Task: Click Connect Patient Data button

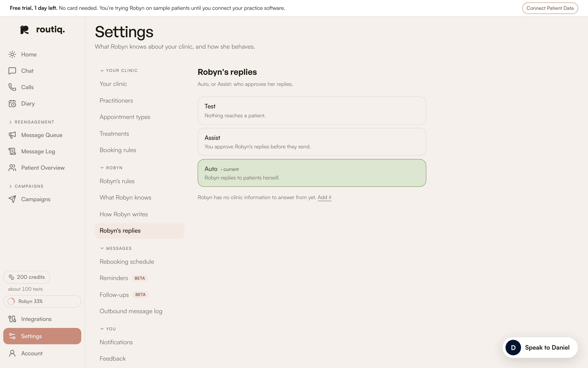Action: 550,8
